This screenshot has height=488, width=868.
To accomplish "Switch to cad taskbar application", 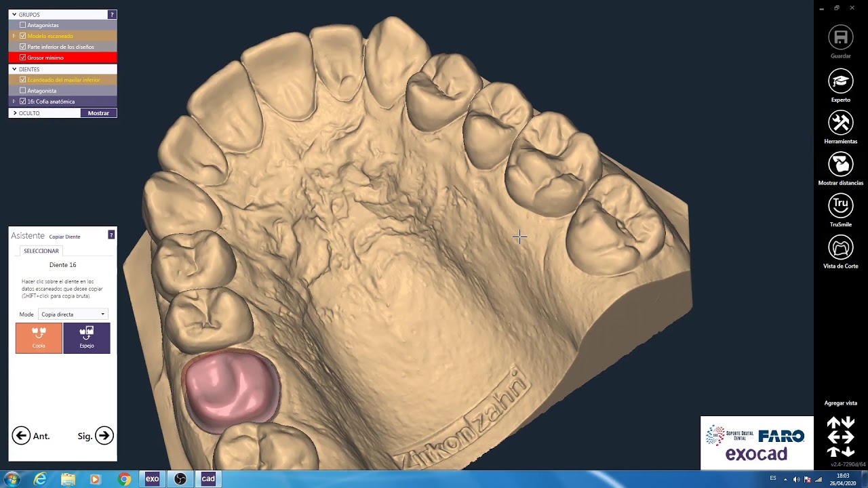I will coord(208,479).
